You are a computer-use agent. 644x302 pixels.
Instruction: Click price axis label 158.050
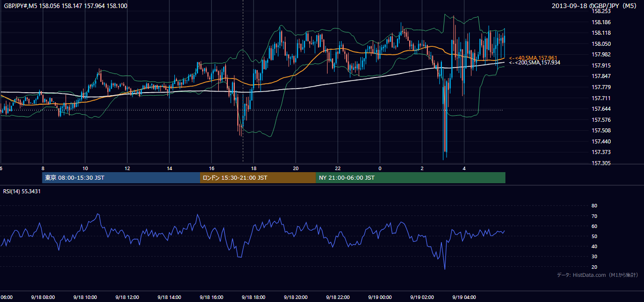[601, 44]
